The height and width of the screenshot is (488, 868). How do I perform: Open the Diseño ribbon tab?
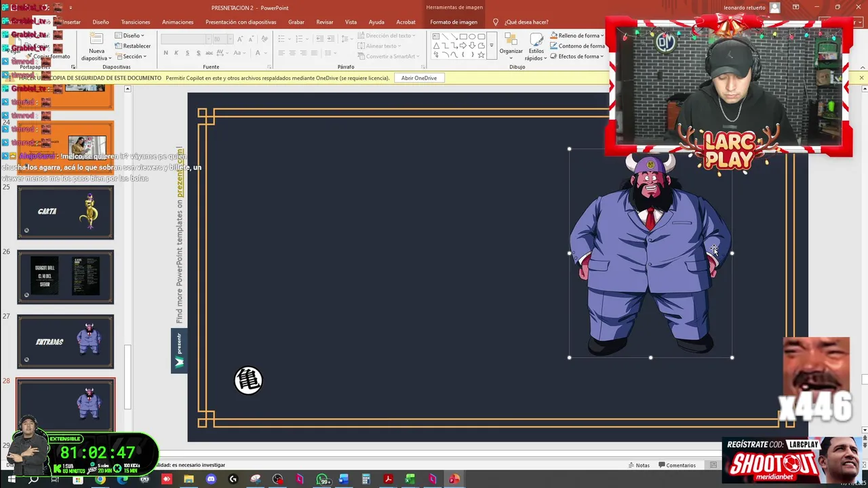[x=100, y=22]
